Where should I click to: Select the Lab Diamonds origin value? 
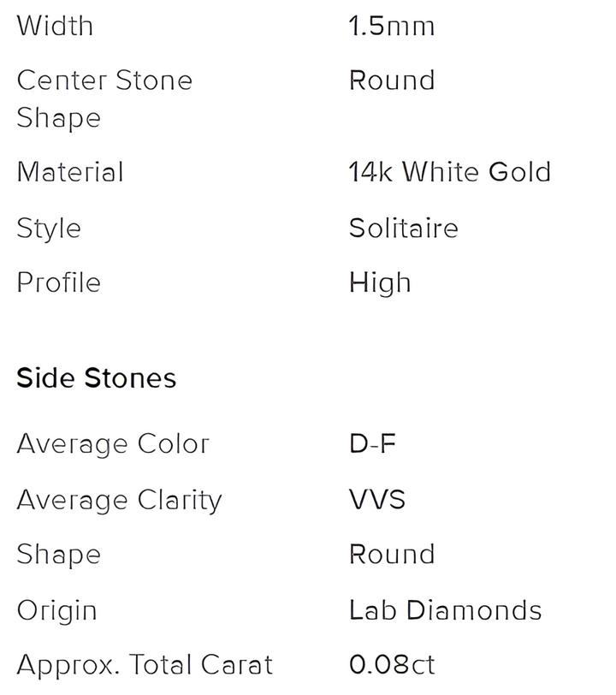click(445, 610)
